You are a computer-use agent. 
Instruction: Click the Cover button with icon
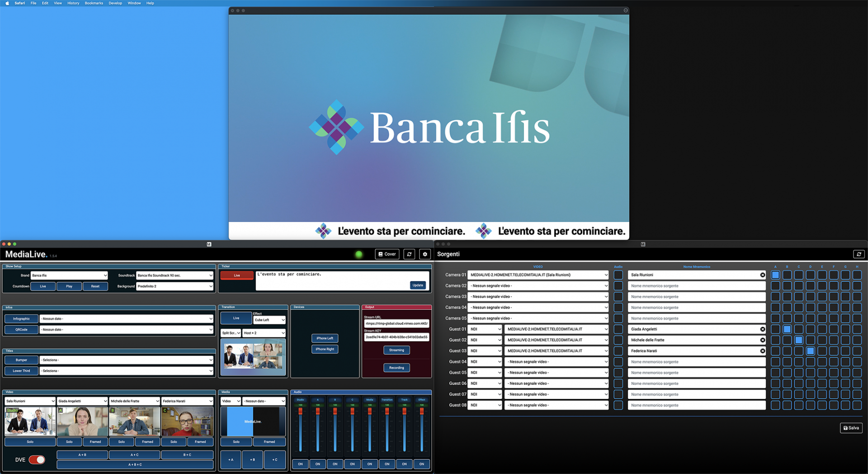coord(387,254)
